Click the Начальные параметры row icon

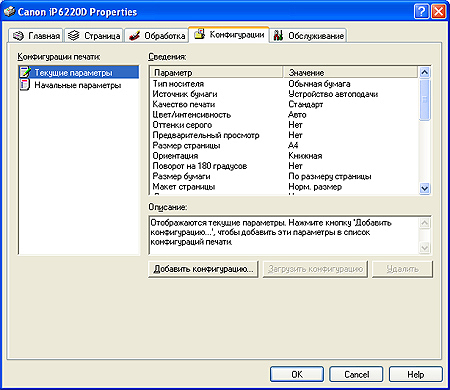25,85
